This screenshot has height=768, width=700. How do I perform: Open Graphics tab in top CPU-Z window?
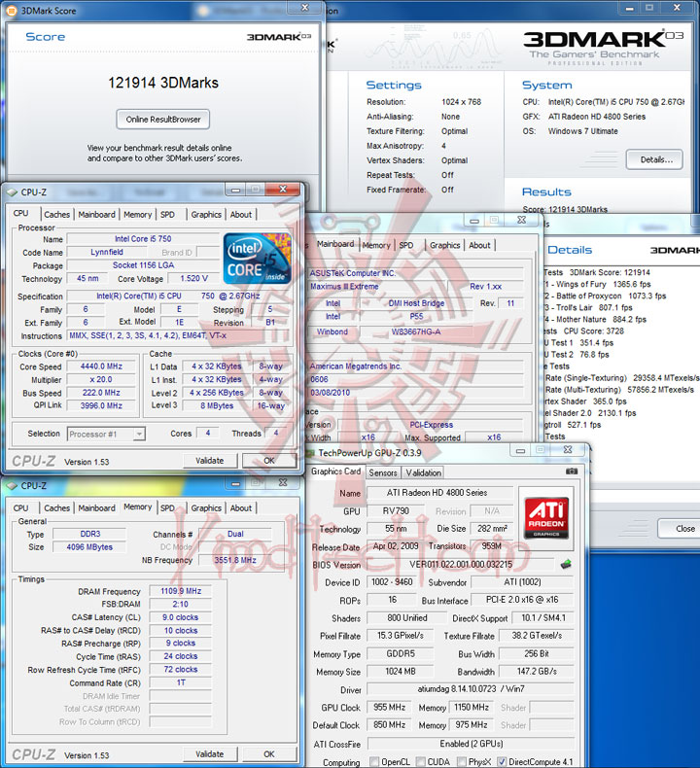point(206,215)
